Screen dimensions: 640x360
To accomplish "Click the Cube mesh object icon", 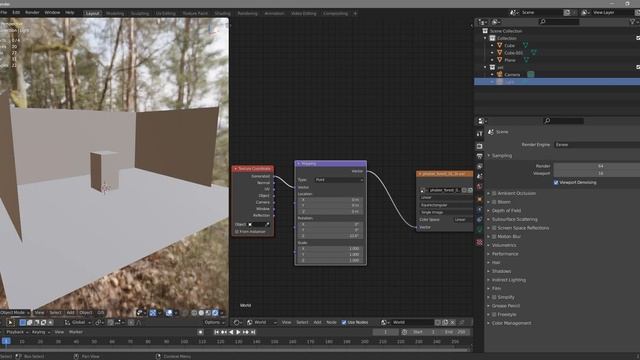I will pos(500,45).
